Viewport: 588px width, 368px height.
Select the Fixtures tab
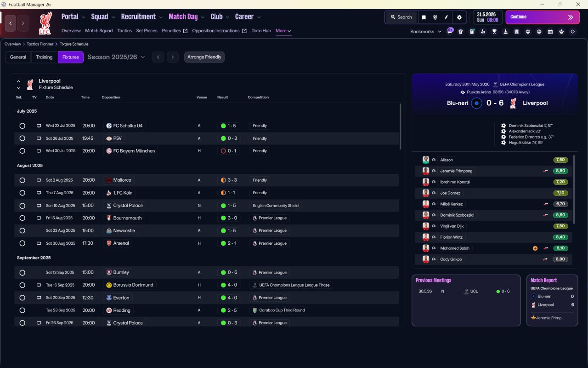click(x=70, y=57)
